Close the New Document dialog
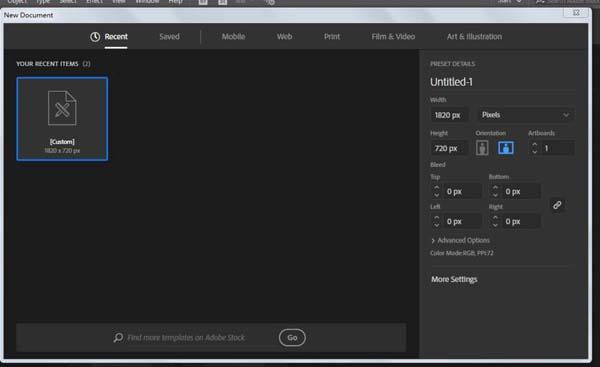 [576, 13]
